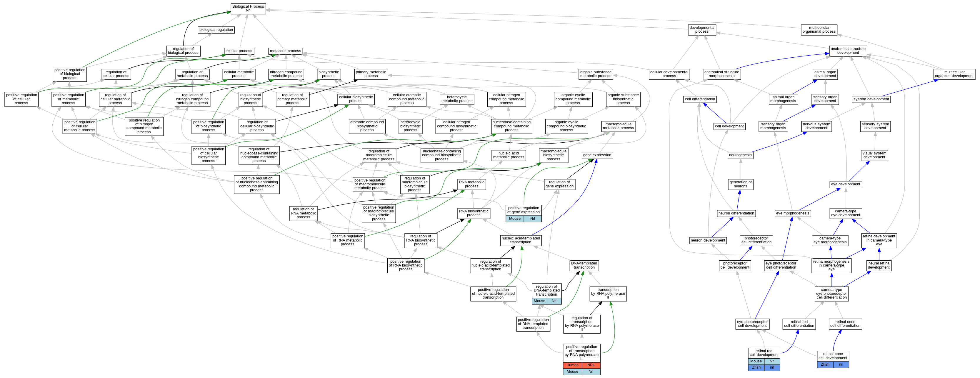Click the 'cell development' node
Image resolution: width=980 pixels, height=378 pixels.
729,126
